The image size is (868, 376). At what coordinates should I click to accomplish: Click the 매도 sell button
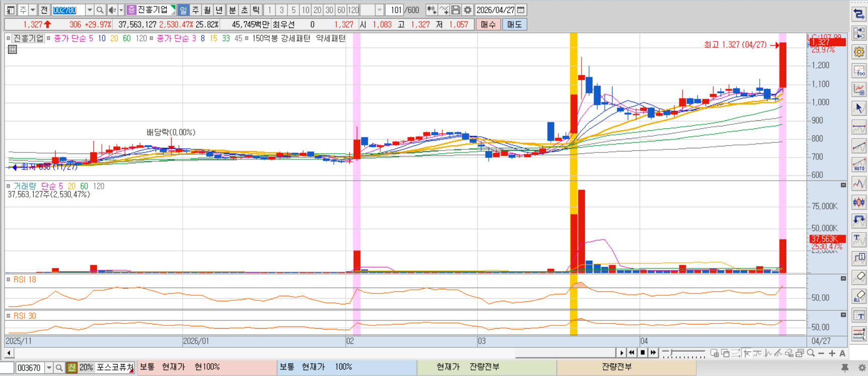(514, 25)
